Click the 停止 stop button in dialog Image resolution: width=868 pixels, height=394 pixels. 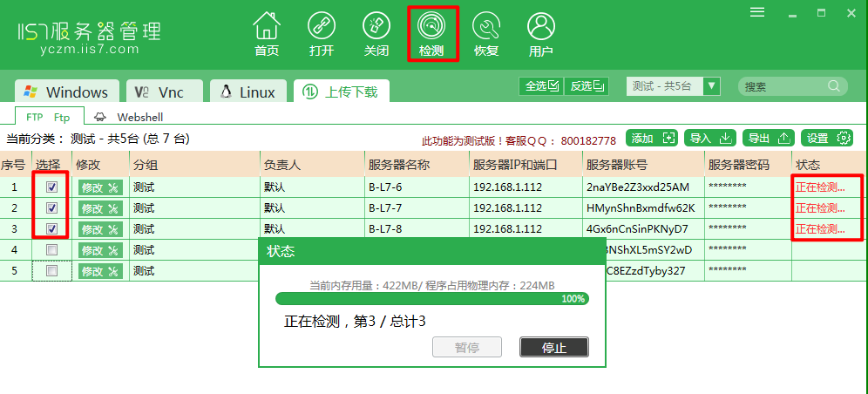point(554,348)
